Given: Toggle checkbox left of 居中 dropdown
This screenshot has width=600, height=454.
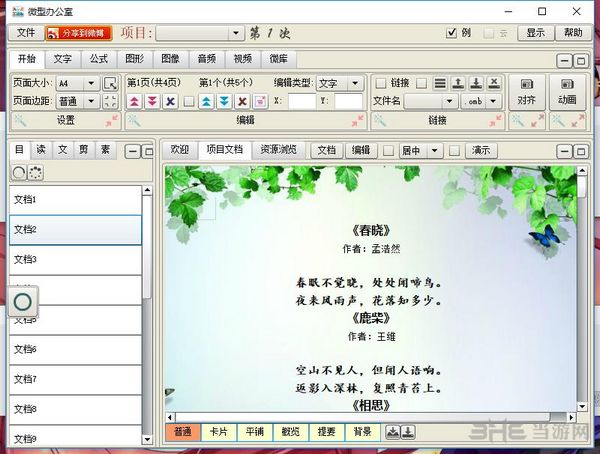Looking at the screenshot, I should pyautogui.click(x=388, y=151).
